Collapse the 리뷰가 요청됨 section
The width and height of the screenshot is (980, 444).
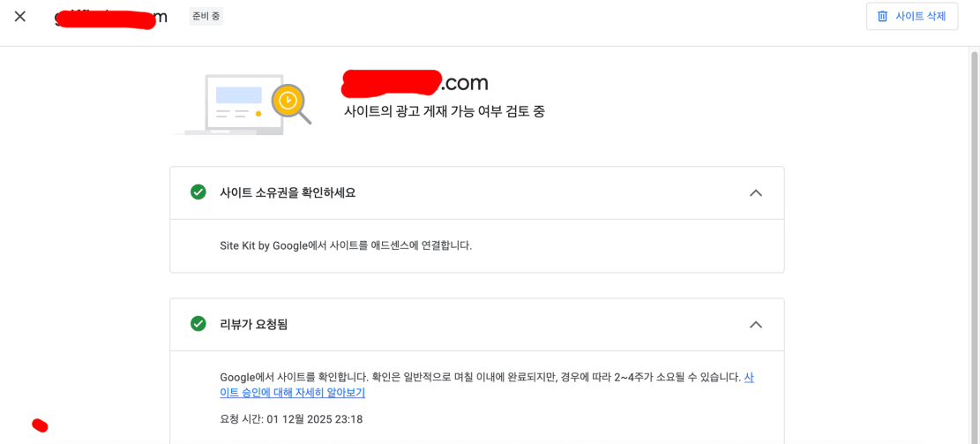point(755,324)
